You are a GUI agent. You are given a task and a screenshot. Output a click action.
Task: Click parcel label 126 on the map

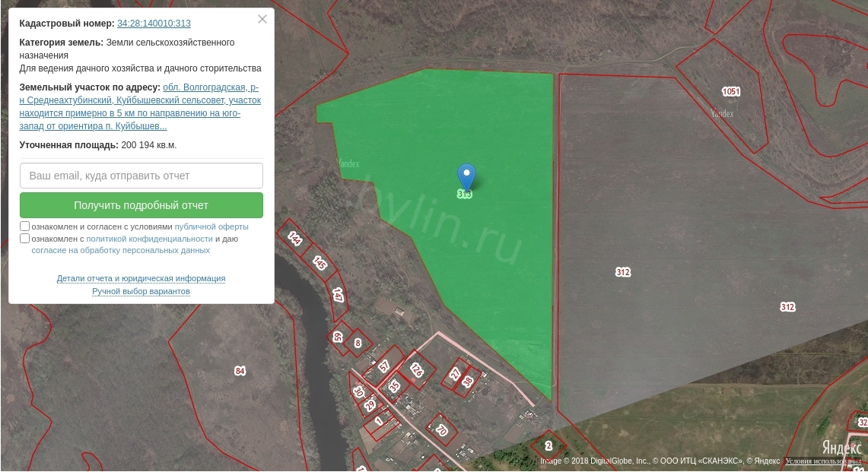click(x=416, y=370)
